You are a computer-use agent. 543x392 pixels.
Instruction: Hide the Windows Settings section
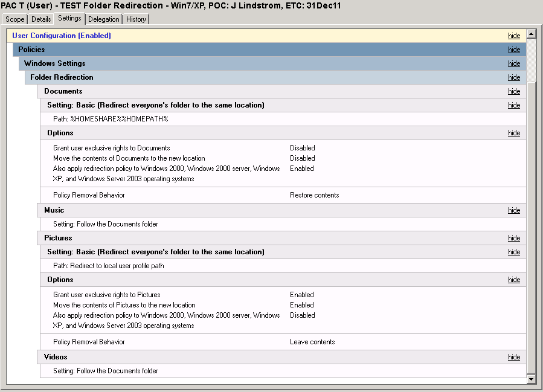pos(513,63)
